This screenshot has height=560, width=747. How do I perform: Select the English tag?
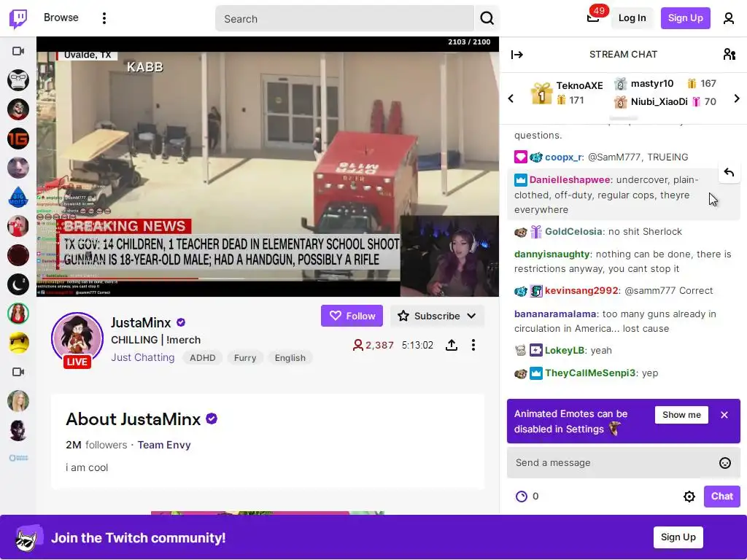pyautogui.click(x=290, y=358)
